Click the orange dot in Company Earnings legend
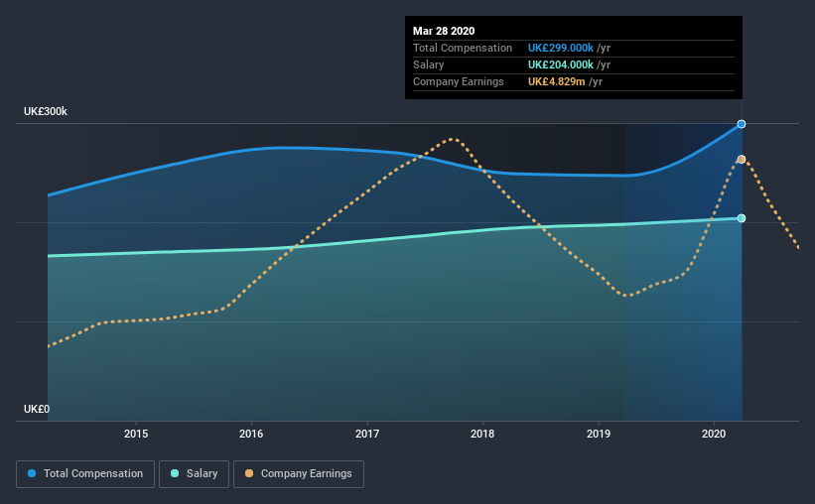 [249, 473]
